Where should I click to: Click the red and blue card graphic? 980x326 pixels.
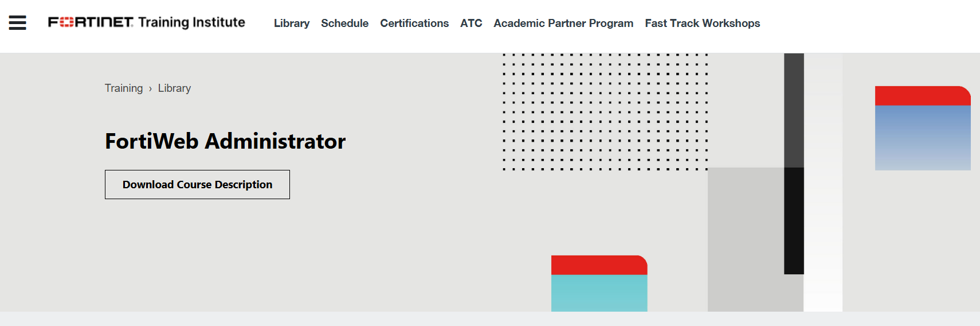point(923,128)
